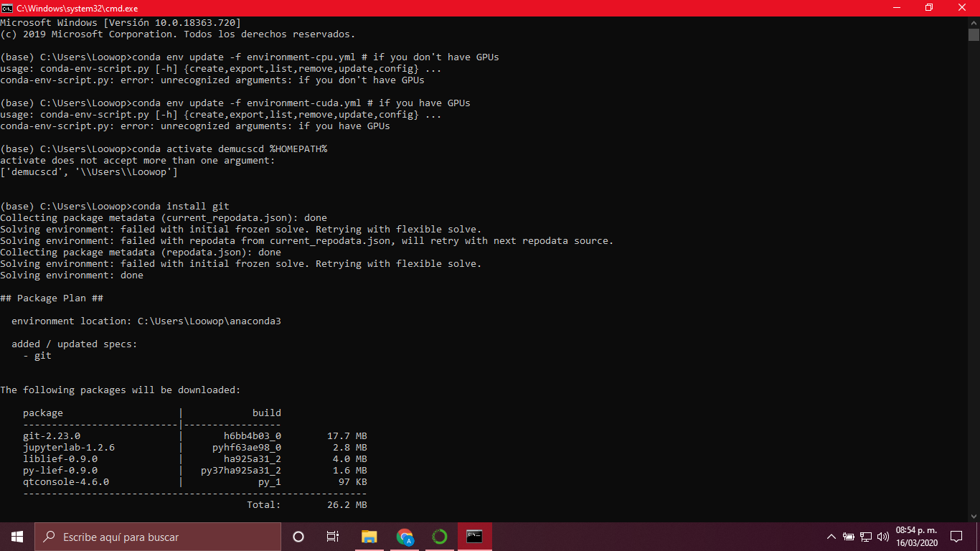Click the battery icon in the system tray

click(849, 537)
